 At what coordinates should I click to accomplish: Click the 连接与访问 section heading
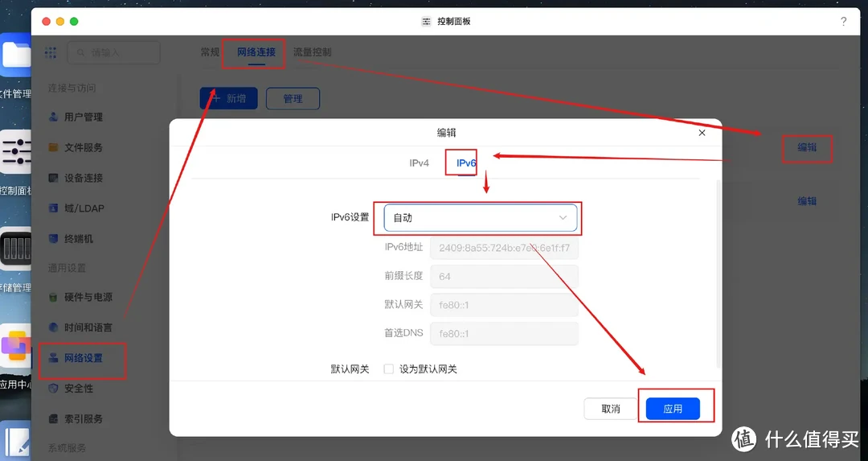[x=72, y=88]
